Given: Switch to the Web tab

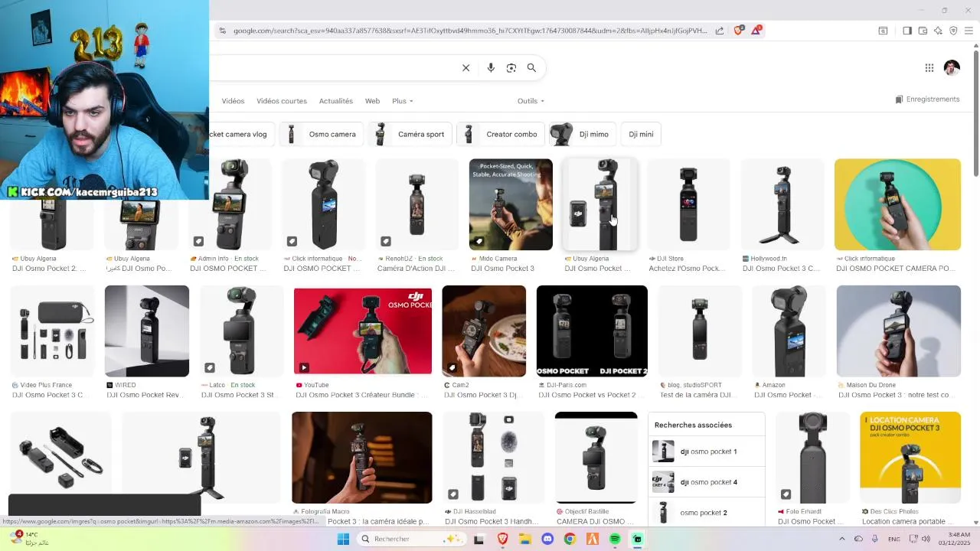Looking at the screenshot, I should pos(372,101).
